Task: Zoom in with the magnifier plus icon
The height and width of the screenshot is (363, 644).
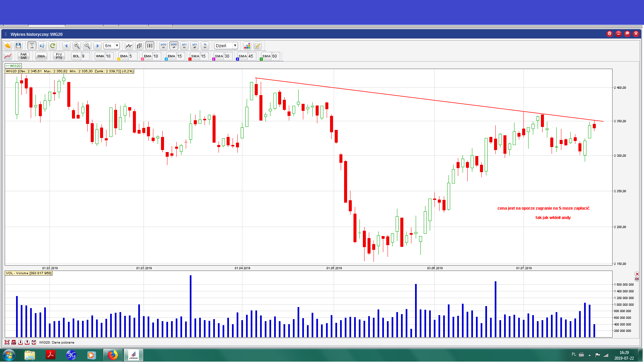Action: (77, 46)
